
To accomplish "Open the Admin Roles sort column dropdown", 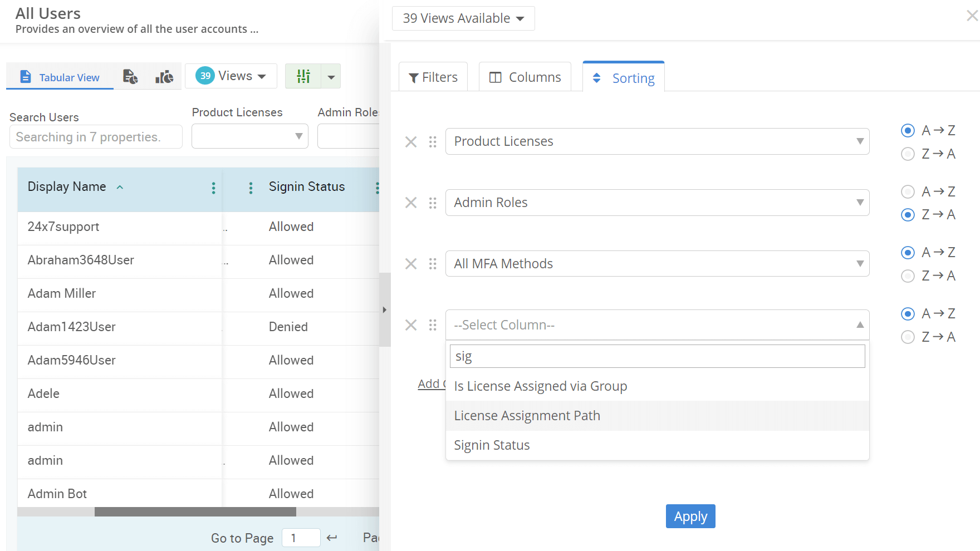I will click(657, 203).
